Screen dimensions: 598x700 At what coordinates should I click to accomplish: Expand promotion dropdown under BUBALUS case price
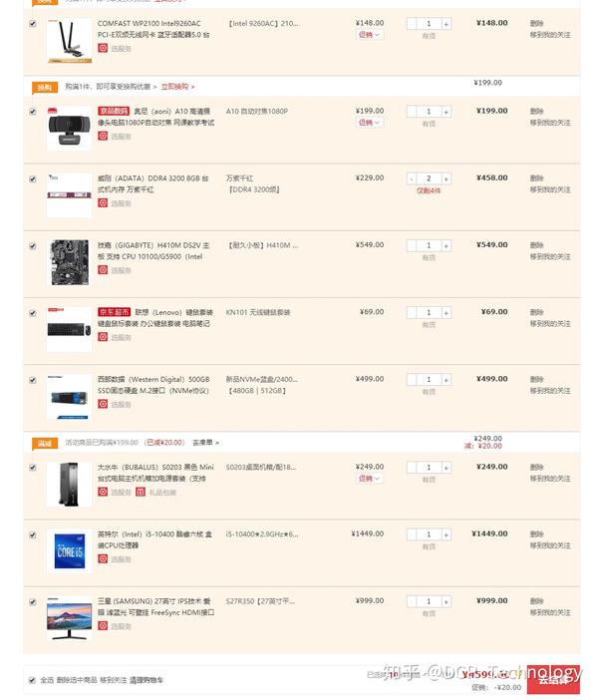click(369, 479)
